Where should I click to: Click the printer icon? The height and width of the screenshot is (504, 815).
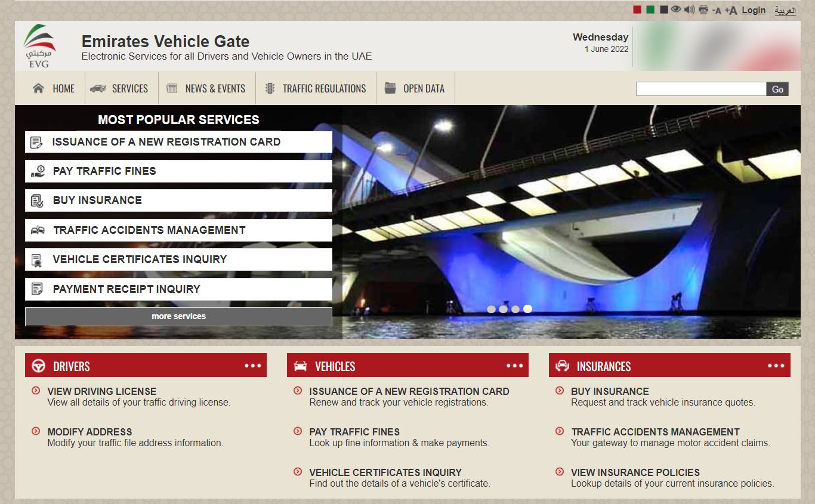pyautogui.click(x=703, y=10)
